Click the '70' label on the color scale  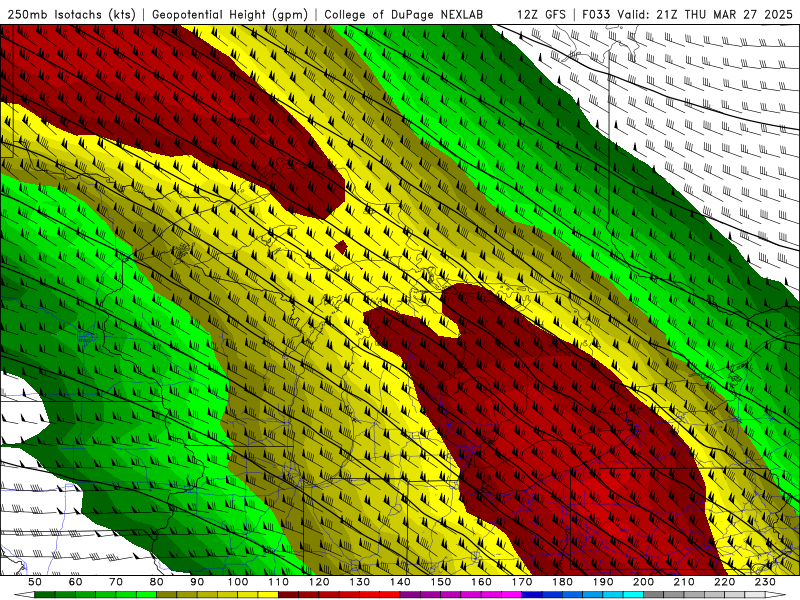coord(116,582)
